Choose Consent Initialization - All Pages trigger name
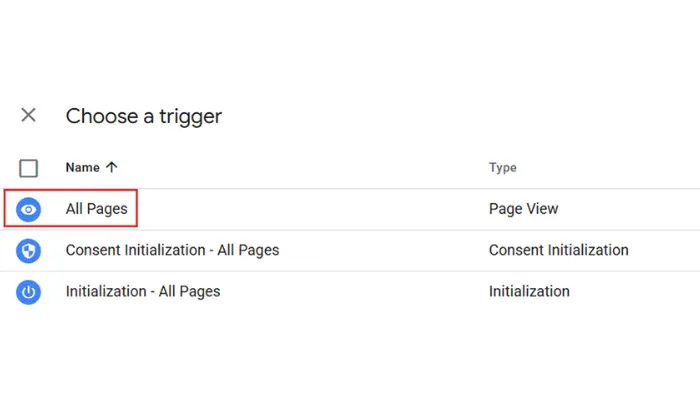This screenshot has width=700, height=400. (172, 250)
